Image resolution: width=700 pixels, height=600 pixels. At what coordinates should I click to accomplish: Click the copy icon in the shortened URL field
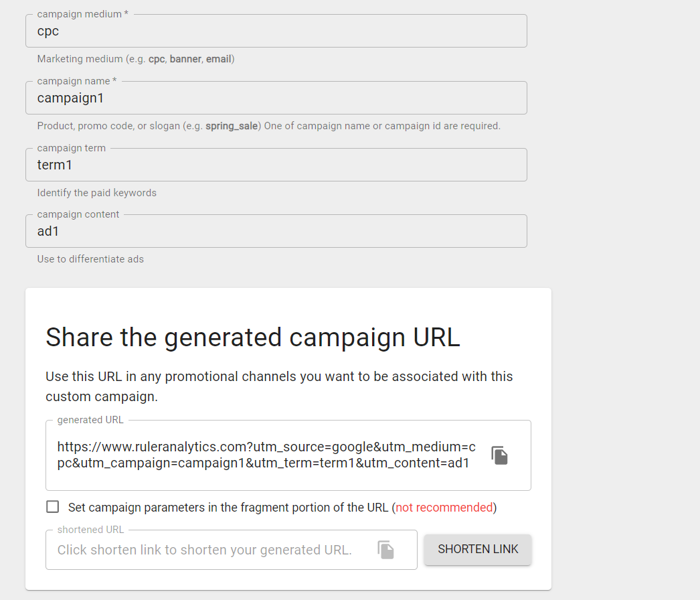click(385, 549)
